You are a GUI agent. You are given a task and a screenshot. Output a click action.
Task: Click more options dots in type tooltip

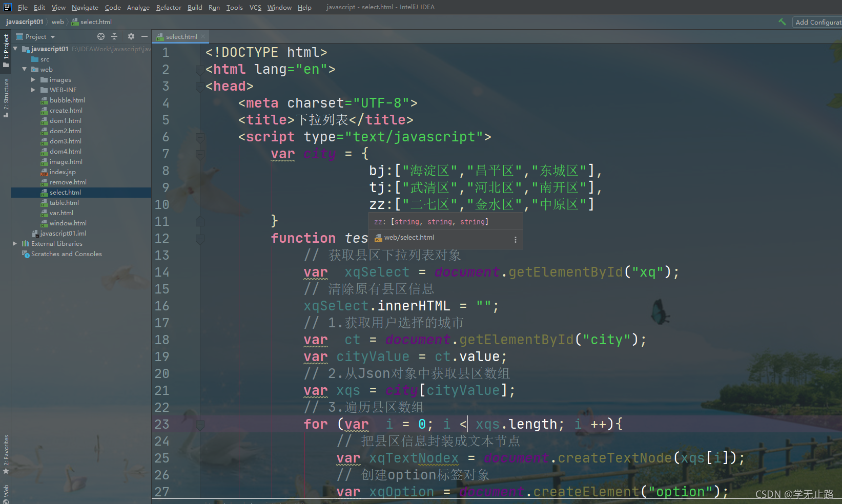coord(515,239)
